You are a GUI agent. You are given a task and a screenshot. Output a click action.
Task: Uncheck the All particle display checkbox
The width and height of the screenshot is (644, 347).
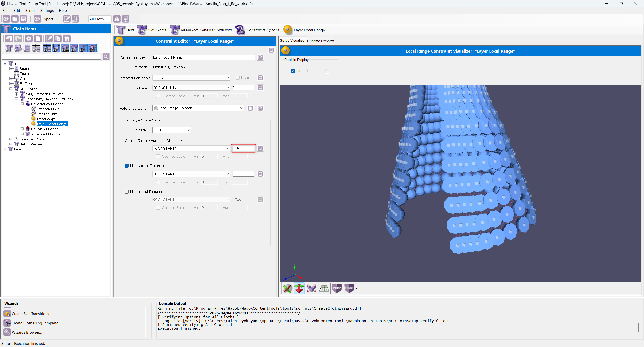point(293,71)
